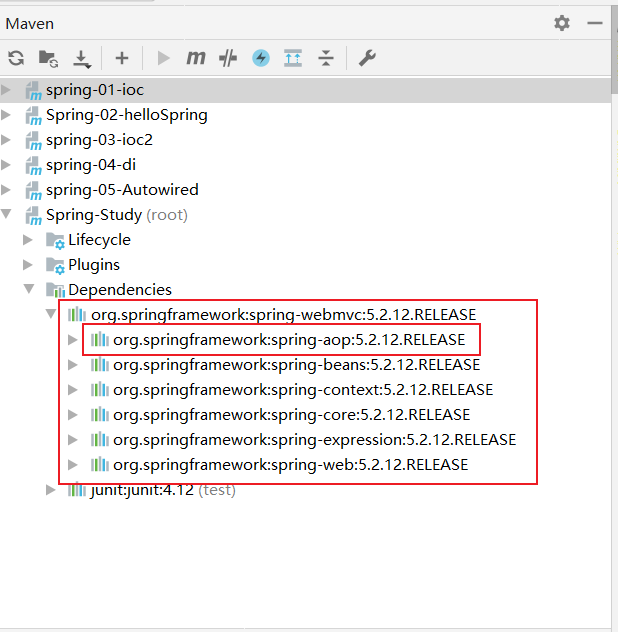Hide the Maven tool window
This screenshot has width=618, height=632.
595,22
